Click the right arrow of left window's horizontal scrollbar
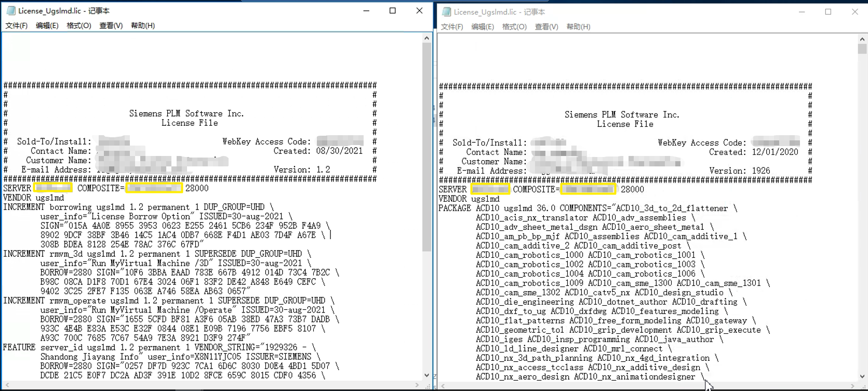Image resolution: width=868 pixels, height=391 pixels. [418, 385]
